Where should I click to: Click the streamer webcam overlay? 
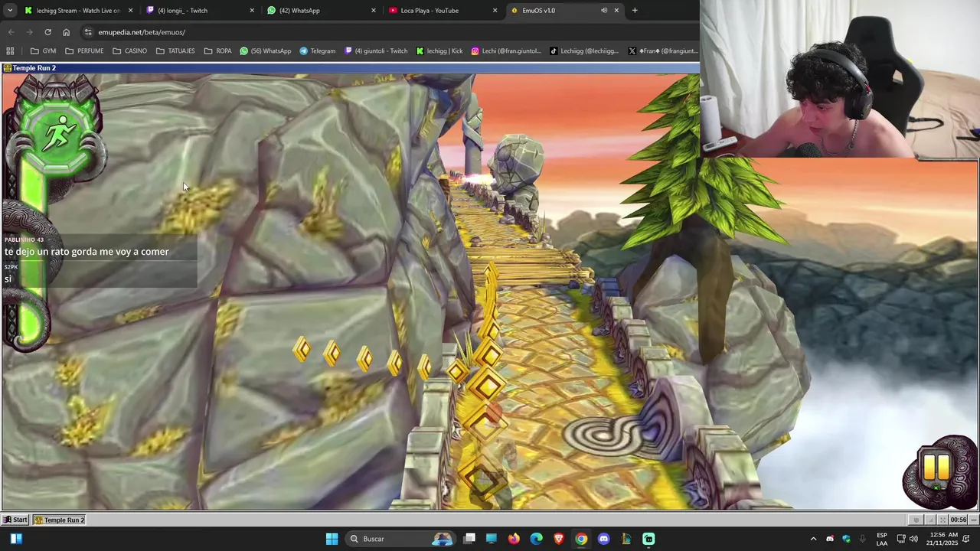pyautogui.click(x=840, y=79)
